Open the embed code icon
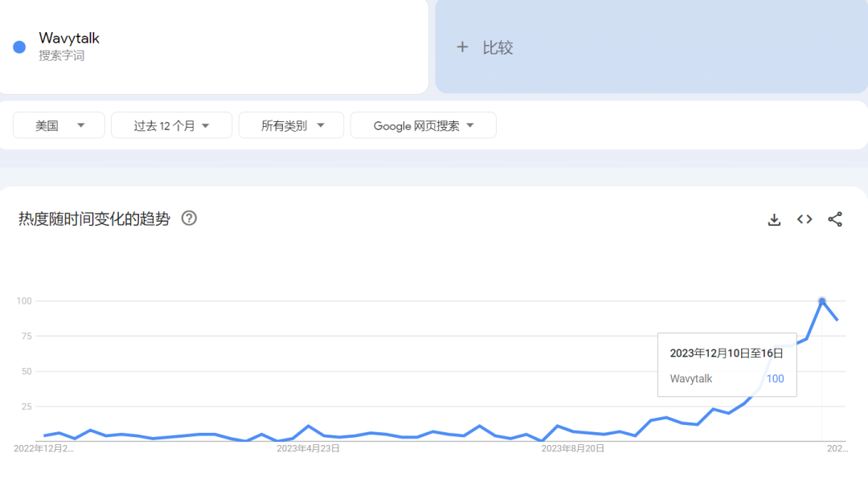The width and height of the screenshot is (868, 482). pos(805,219)
